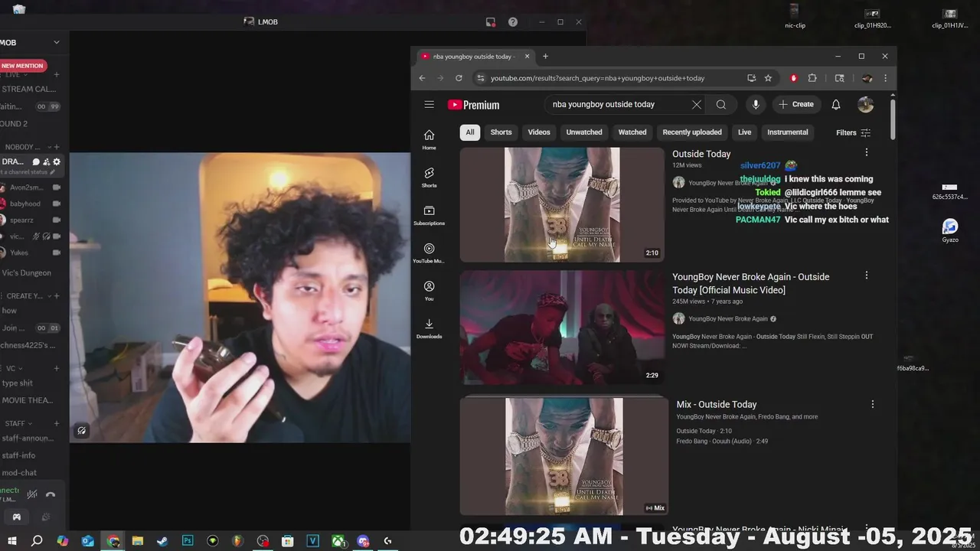Viewport: 980px width, 551px height.
Task: Reload the Chrome page
Action: pos(459,78)
